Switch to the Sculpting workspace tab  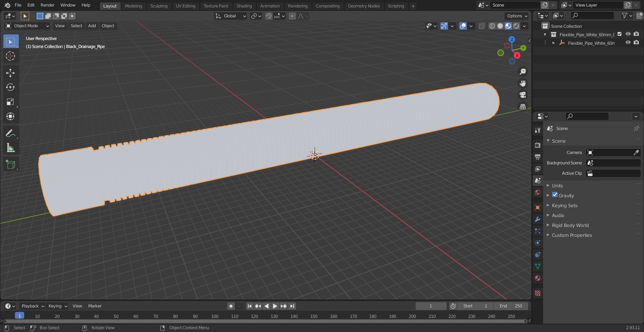[x=159, y=6]
